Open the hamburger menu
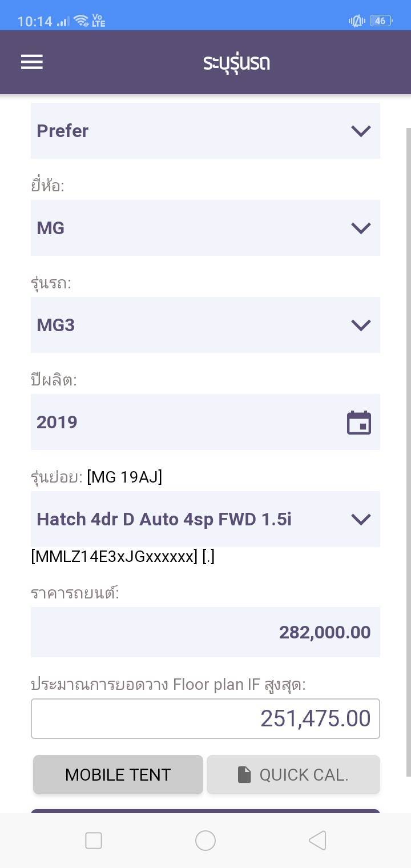The width and height of the screenshot is (411, 868). [32, 62]
